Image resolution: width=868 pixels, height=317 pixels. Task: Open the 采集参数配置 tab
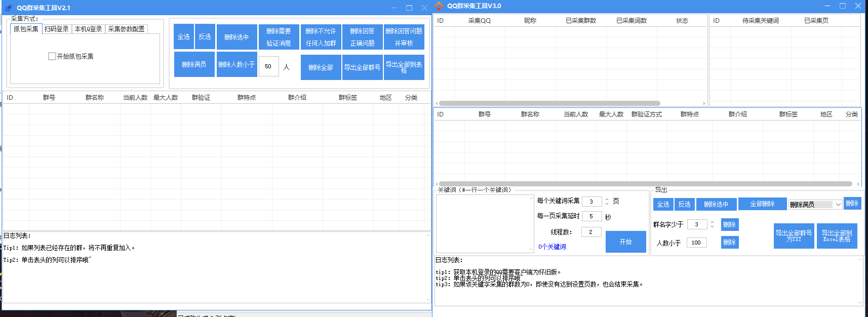pyautogui.click(x=126, y=29)
